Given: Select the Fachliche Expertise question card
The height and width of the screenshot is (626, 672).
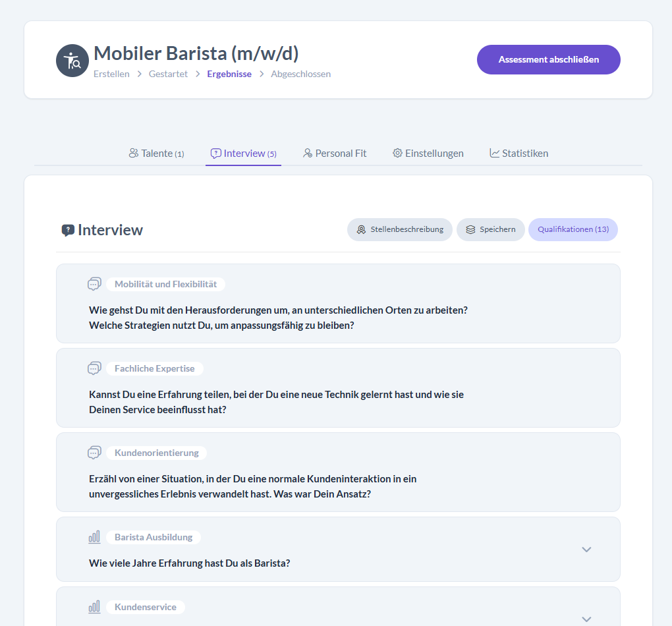Looking at the screenshot, I should 339,387.
